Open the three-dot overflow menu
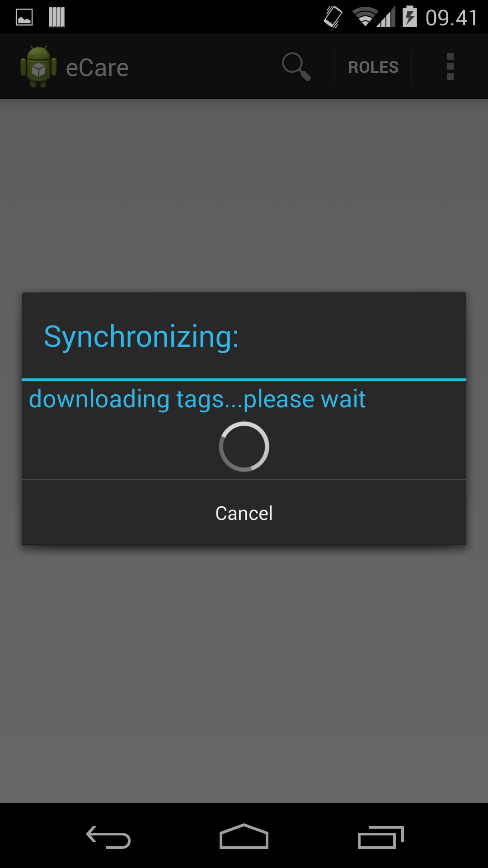Viewport: 488px width, 868px height. click(450, 67)
